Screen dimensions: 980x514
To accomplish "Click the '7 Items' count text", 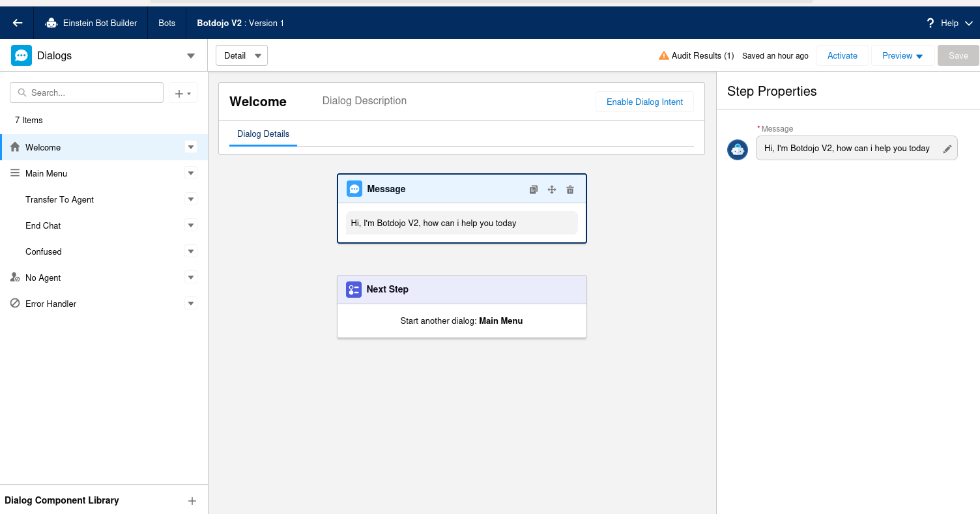I will (29, 120).
